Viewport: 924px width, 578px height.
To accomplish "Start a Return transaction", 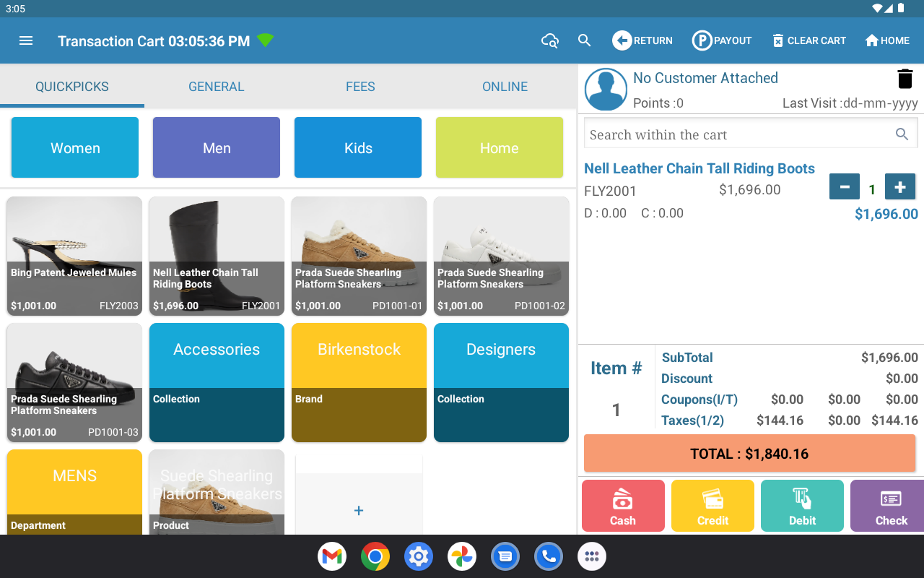I will pos(642,40).
